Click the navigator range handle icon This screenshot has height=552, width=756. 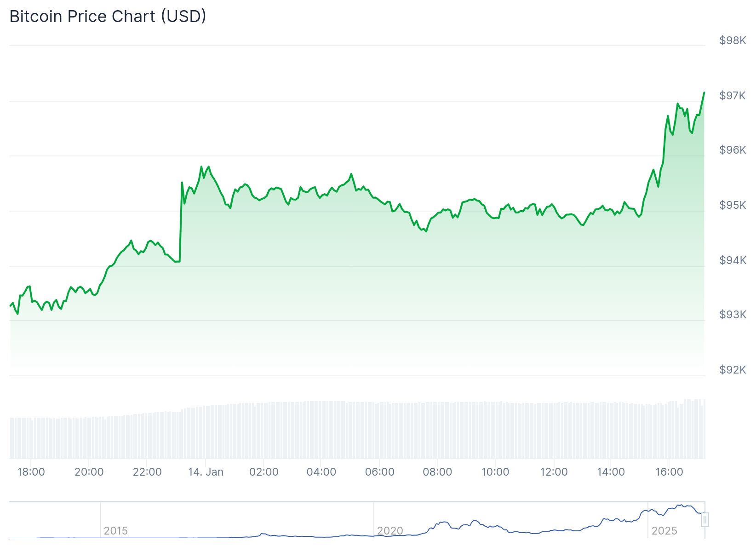(x=705, y=520)
